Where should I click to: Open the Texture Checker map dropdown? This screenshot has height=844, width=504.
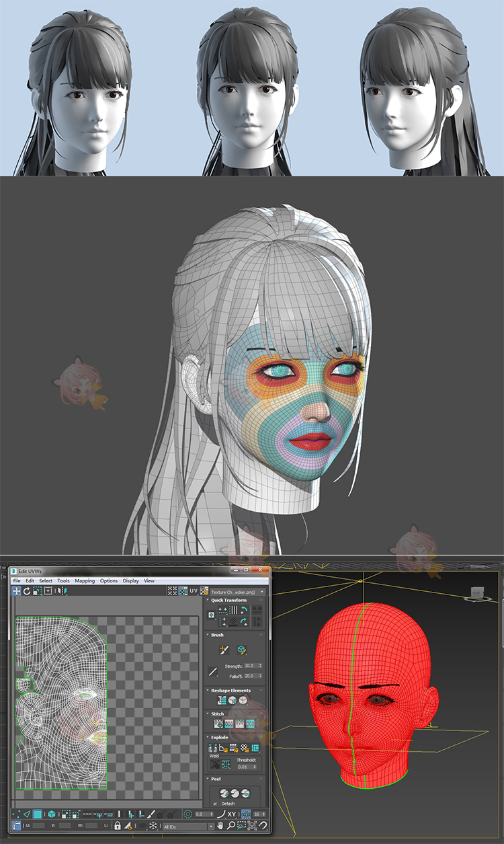[239, 592]
